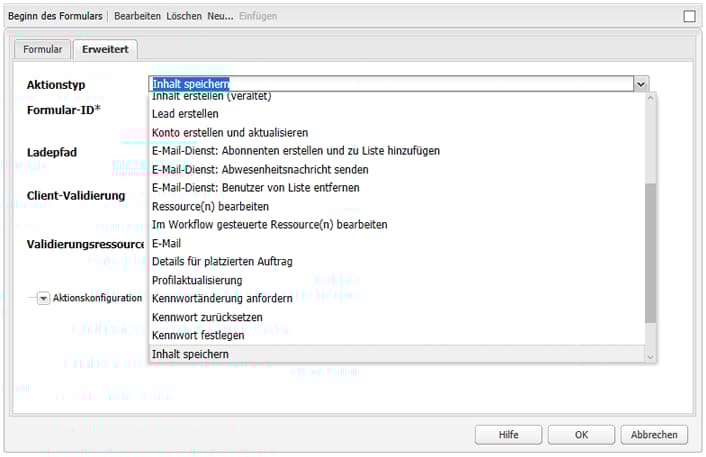Click the disabled Einfügen toolbar entry
This screenshot has height=457, width=706.
[258, 16]
